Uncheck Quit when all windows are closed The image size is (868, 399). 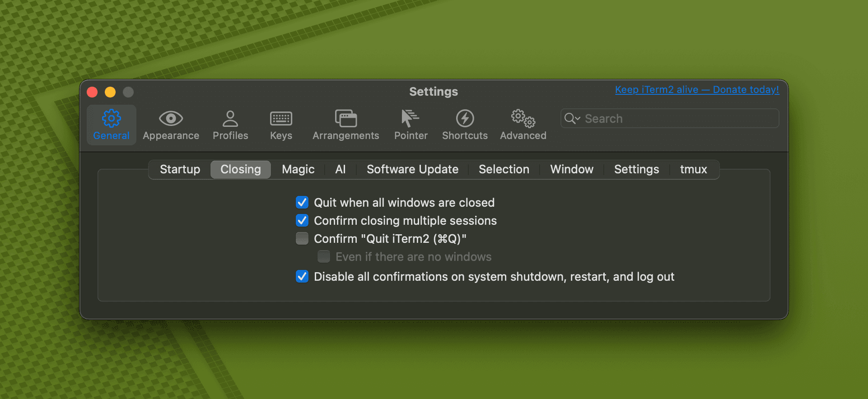[302, 202]
